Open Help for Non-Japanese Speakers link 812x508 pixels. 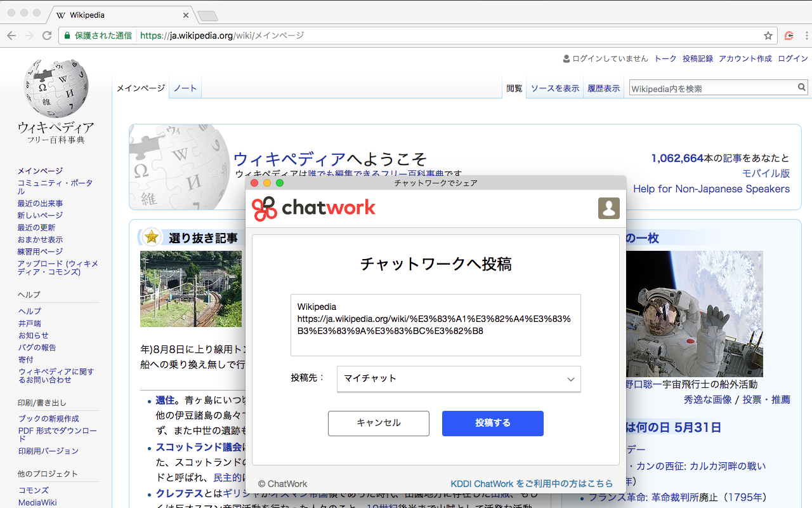(x=711, y=189)
